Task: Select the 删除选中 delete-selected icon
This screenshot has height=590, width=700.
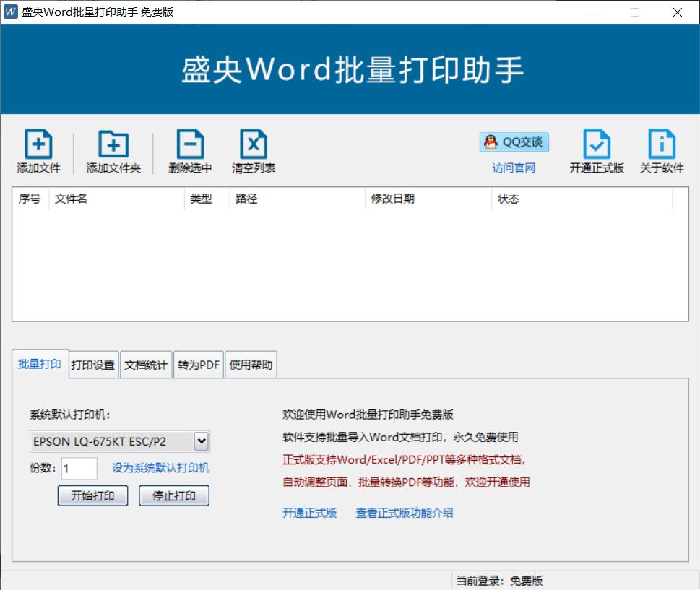Action: [x=190, y=144]
